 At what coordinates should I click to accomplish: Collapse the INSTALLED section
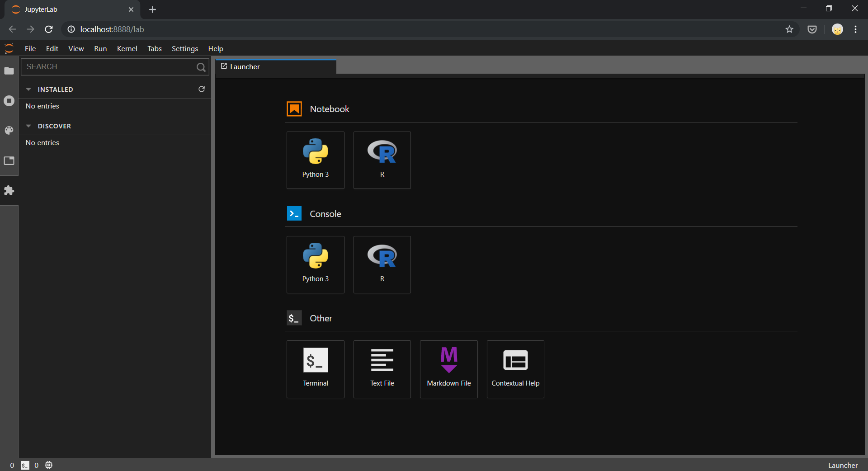(x=28, y=89)
